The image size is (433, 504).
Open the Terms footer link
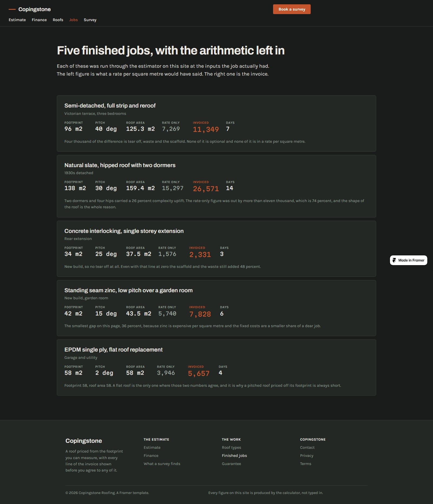click(x=306, y=464)
